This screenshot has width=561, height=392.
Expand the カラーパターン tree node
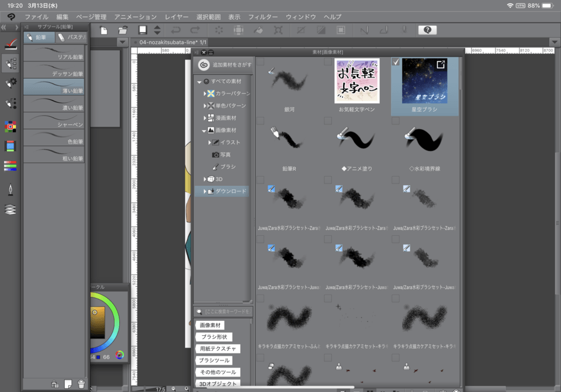205,93
